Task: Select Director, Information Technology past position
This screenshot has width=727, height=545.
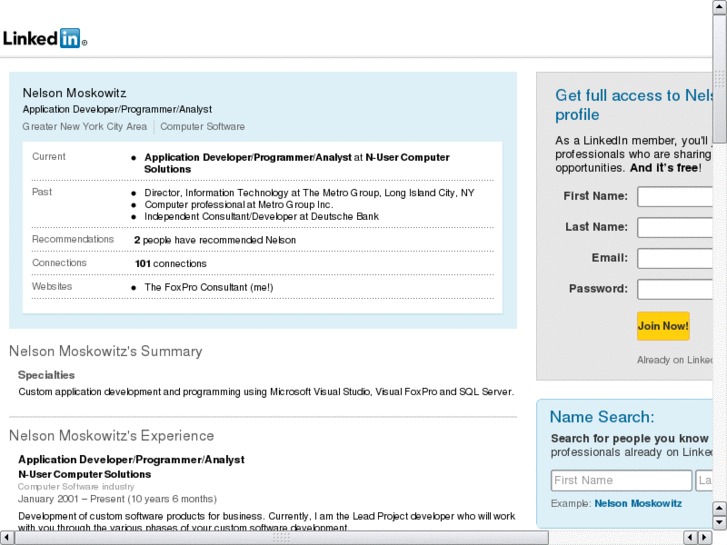Action: tap(309, 193)
